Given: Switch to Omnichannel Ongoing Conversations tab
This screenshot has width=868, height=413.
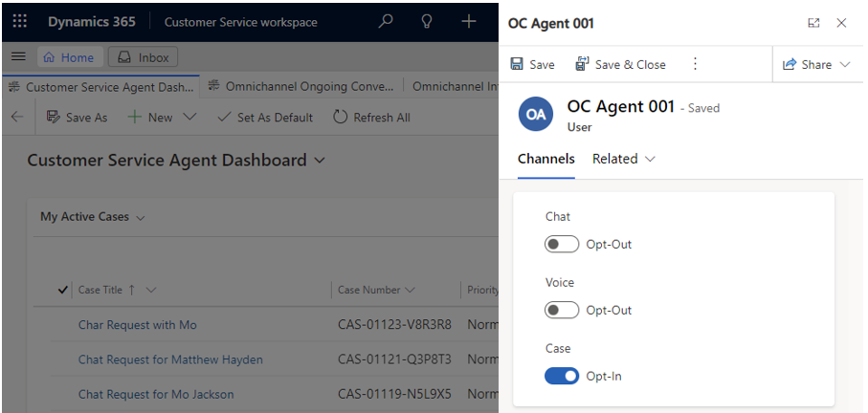Looking at the screenshot, I should (302, 87).
